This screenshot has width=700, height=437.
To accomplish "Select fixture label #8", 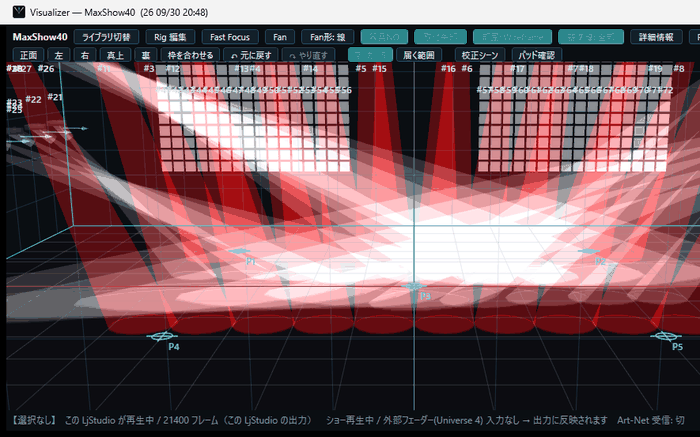I will pyautogui.click(x=679, y=69).
